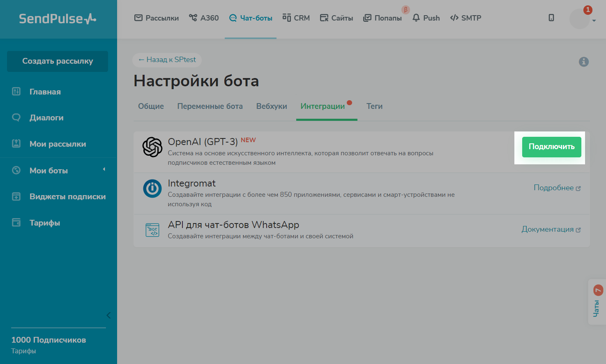Viewport: 606px width, 364px height.
Task: Open the user avatar account menu
Action: pyautogui.click(x=580, y=19)
